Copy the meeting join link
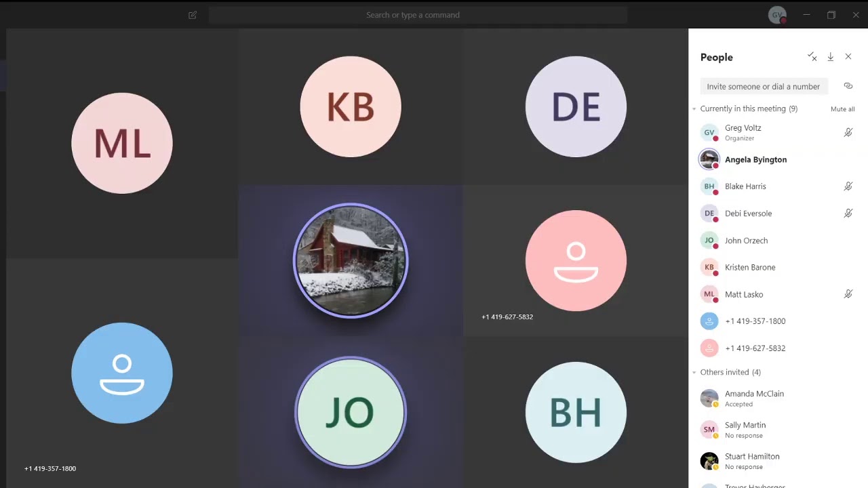868x488 pixels. (x=848, y=86)
